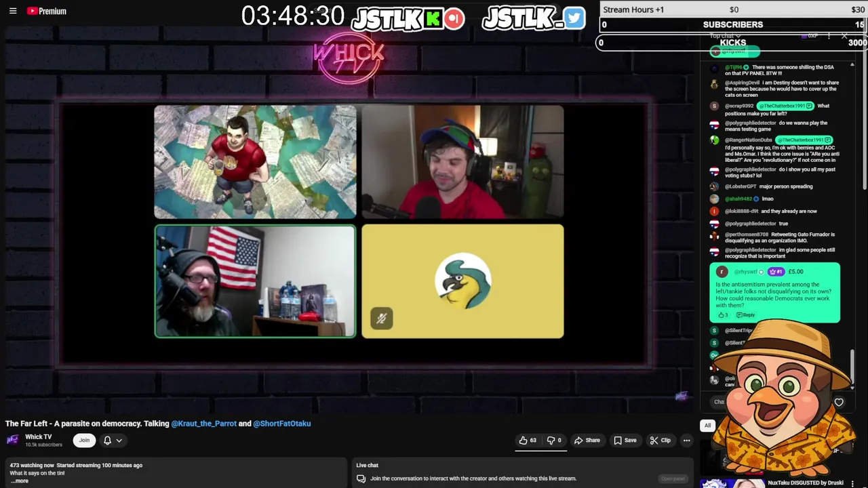The height and width of the screenshot is (488, 868).
Task: Click the Whick TV channel avatar
Action: click(x=12, y=440)
